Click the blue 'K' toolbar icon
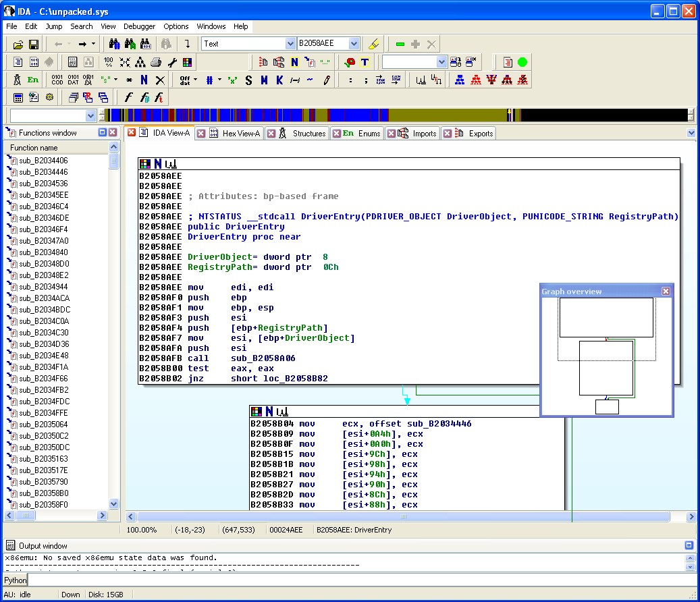 coord(279,80)
